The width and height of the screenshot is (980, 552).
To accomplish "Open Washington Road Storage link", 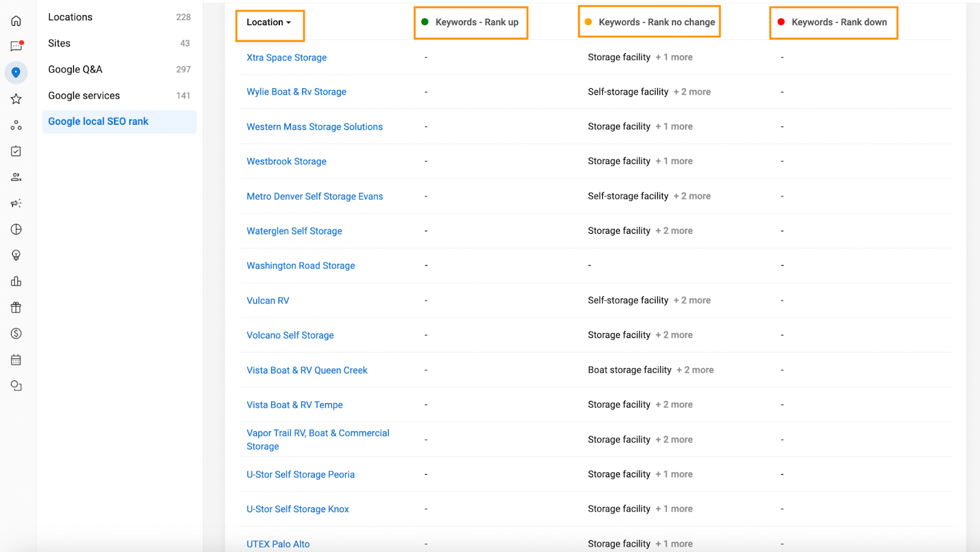I will click(x=301, y=266).
